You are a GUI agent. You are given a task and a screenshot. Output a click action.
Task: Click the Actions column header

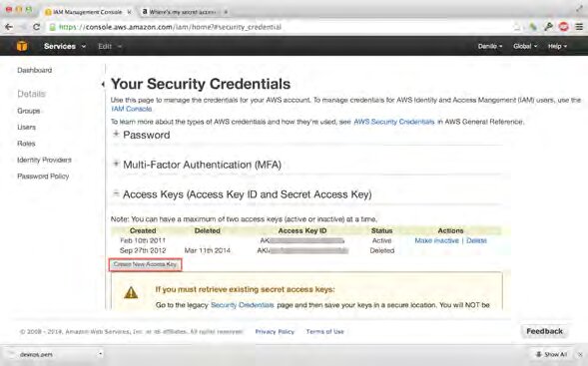pyautogui.click(x=450, y=230)
